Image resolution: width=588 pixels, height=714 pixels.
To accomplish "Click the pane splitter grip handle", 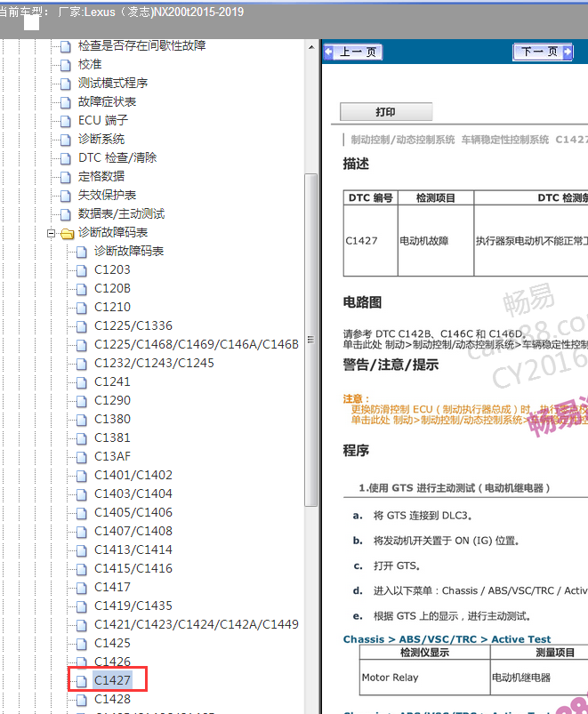I will click(311, 340).
